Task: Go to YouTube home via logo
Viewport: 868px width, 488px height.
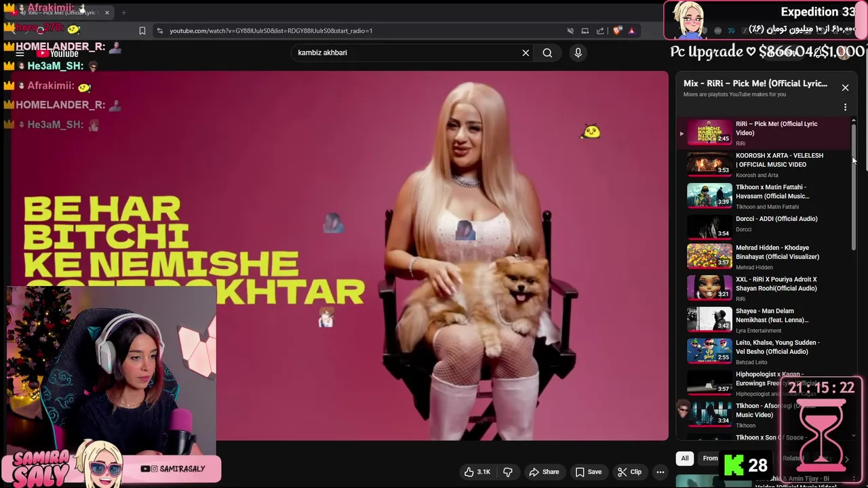Action: [x=58, y=54]
